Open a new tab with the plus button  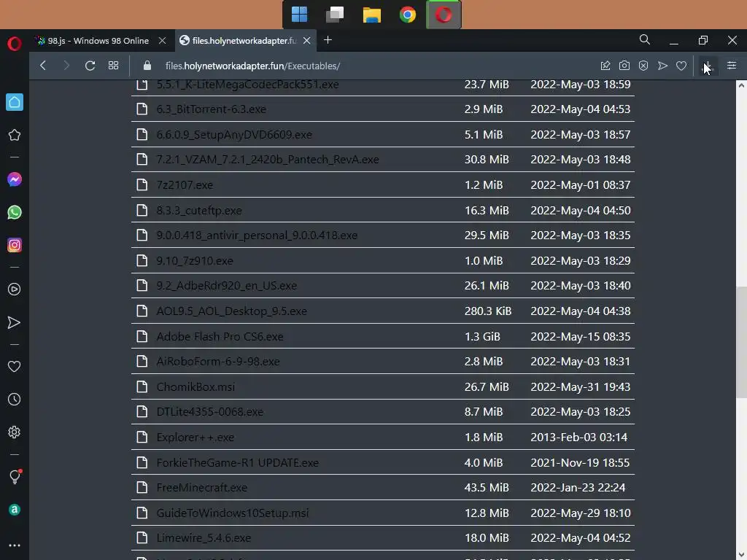click(x=328, y=40)
